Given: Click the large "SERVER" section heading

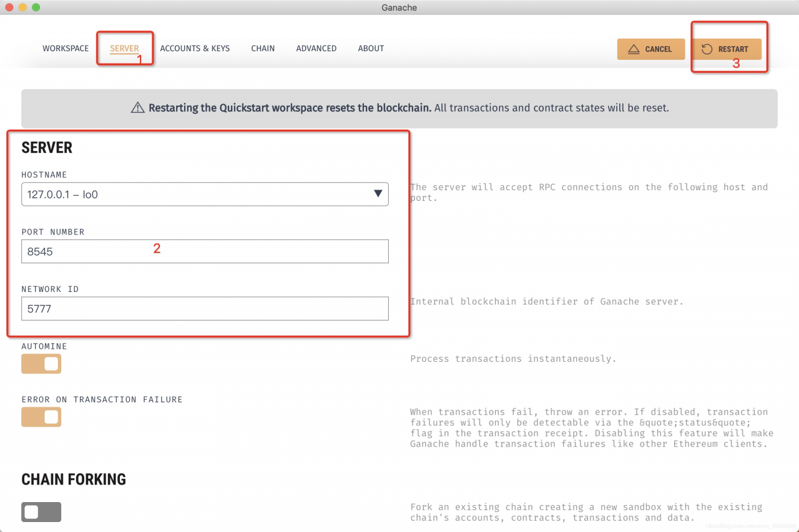Looking at the screenshot, I should click(47, 148).
